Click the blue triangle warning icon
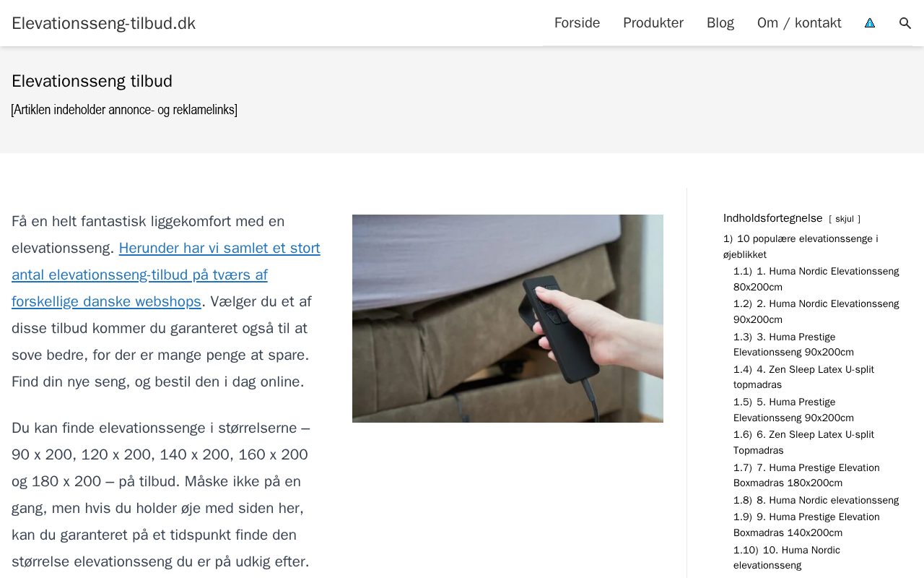This screenshot has width=924, height=578. tap(870, 23)
